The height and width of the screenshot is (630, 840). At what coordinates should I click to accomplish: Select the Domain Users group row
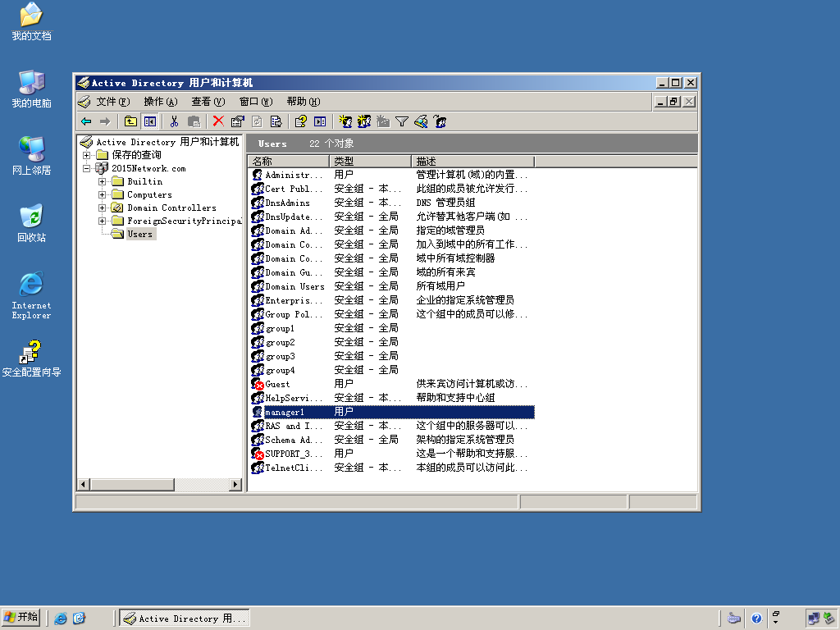coord(391,286)
